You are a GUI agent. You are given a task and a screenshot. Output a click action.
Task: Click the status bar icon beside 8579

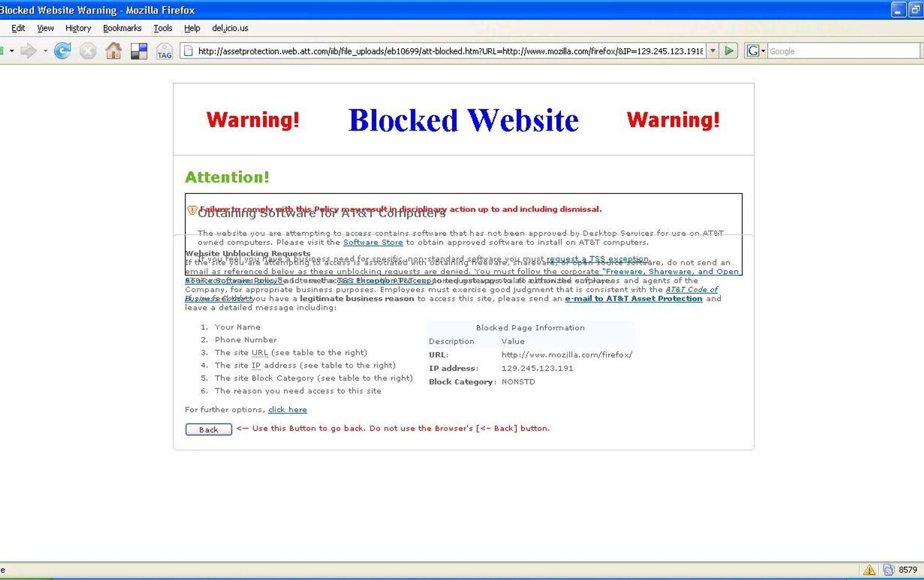pos(888,570)
